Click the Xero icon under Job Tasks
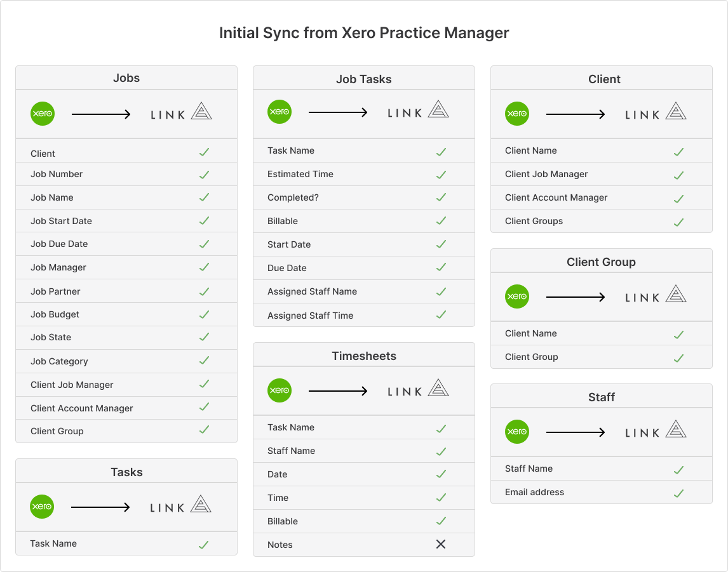This screenshot has width=728, height=572. (x=280, y=111)
